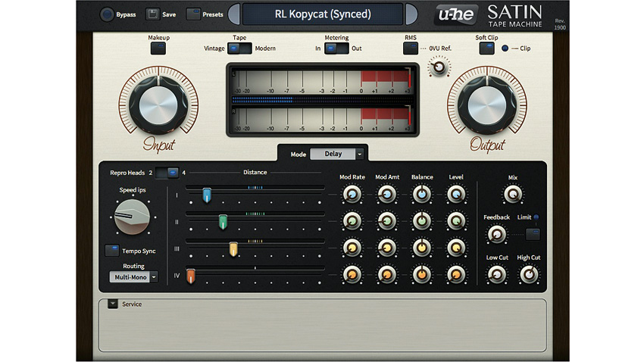Click head IV orange distance slider
This screenshot has width=644, height=362.
coord(191,276)
